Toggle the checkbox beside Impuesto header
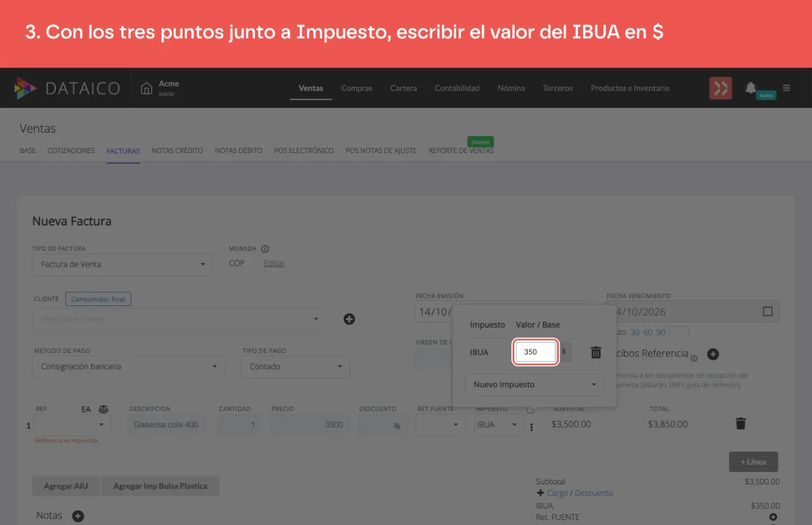This screenshot has width=812, height=525. 530,409
